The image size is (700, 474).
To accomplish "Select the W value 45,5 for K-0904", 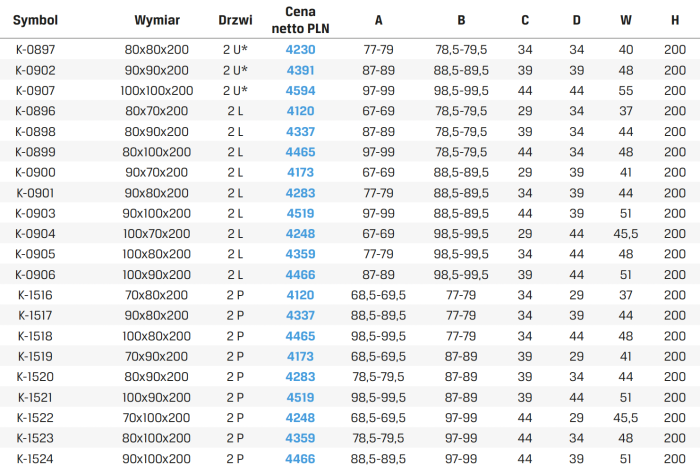I will click(625, 233).
